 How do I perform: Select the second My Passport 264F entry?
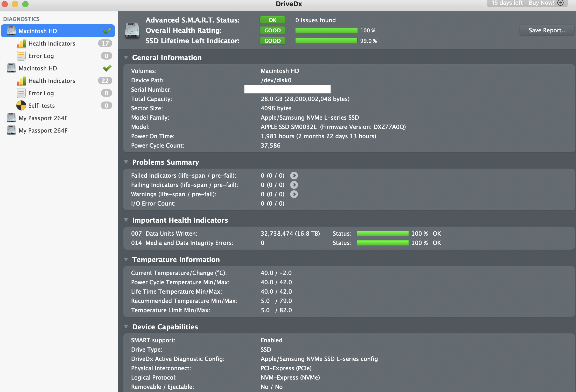pyautogui.click(x=43, y=130)
